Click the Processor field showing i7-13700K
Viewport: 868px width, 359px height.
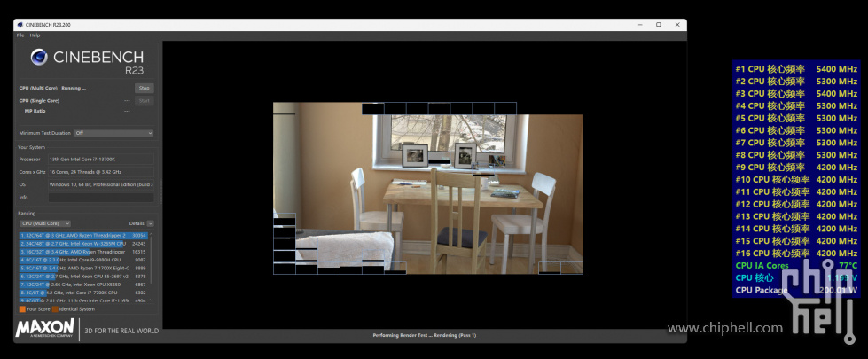101,160
